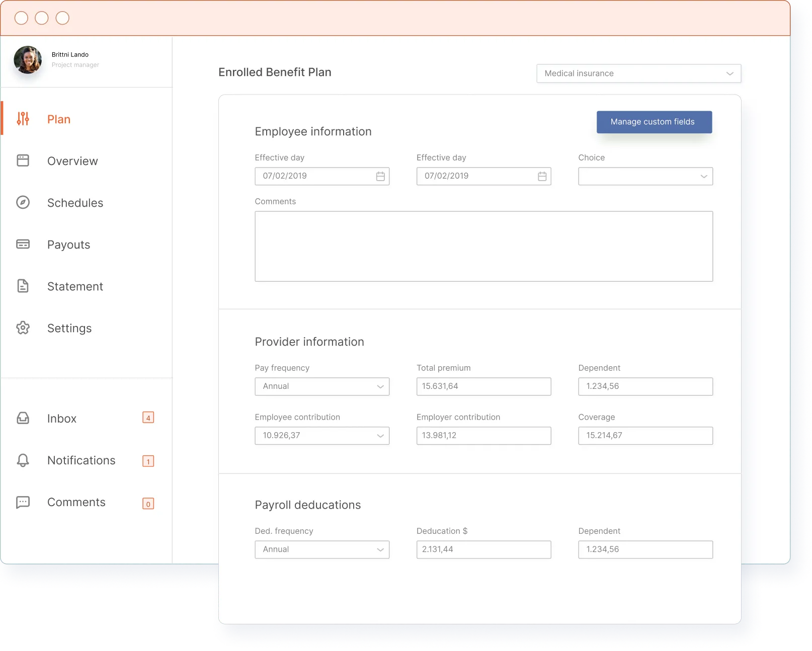Open Settings via the gear icon
812x651 pixels.
(x=23, y=328)
